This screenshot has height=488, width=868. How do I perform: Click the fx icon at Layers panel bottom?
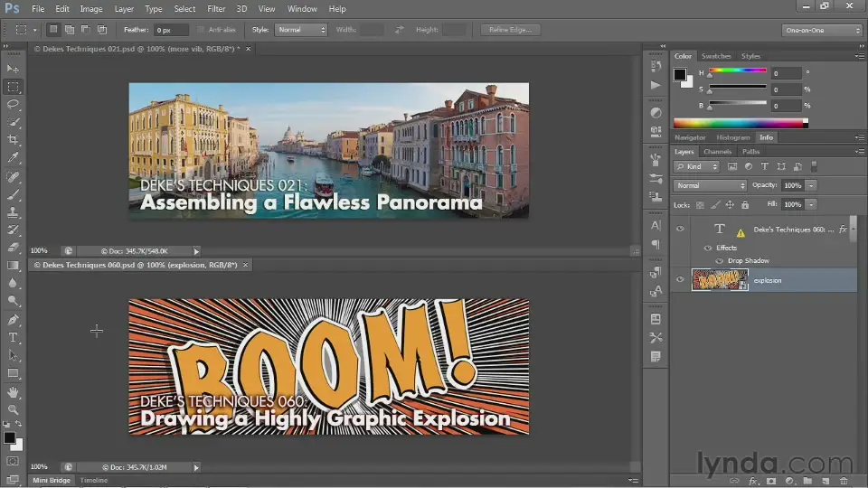[753, 481]
